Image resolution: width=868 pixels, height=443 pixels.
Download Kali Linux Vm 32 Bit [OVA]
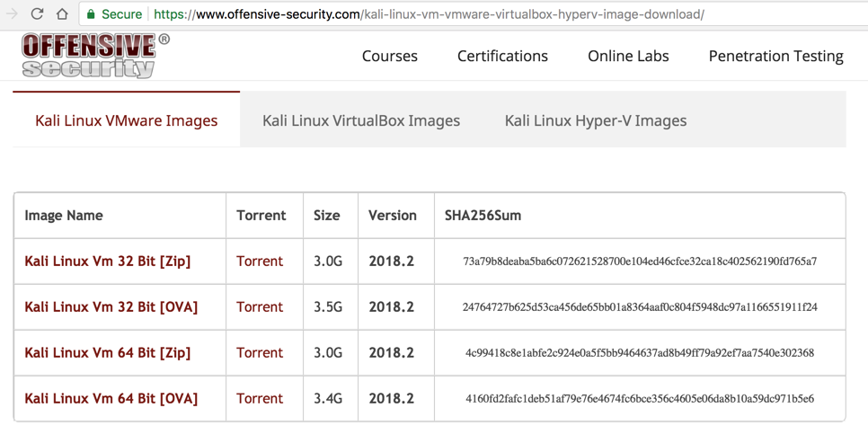[111, 307]
